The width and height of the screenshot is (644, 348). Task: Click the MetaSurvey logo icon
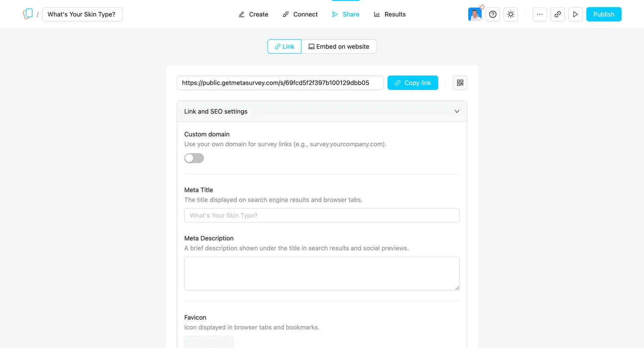click(x=28, y=14)
